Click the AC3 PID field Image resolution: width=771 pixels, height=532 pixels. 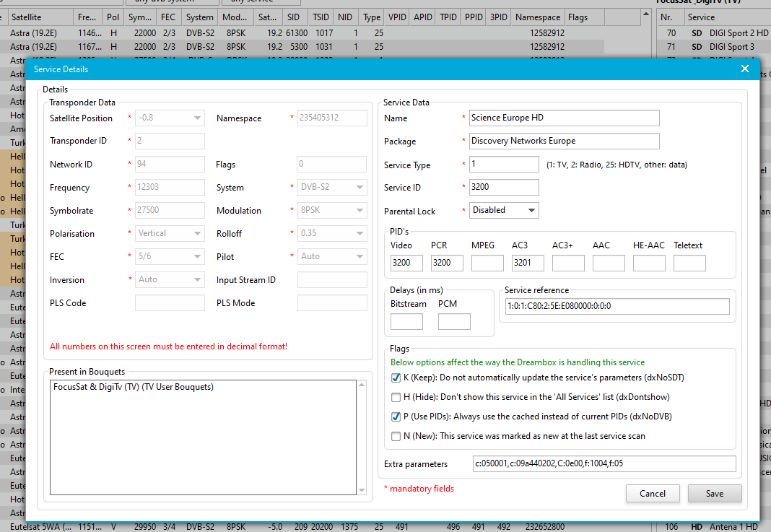(x=528, y=263)
